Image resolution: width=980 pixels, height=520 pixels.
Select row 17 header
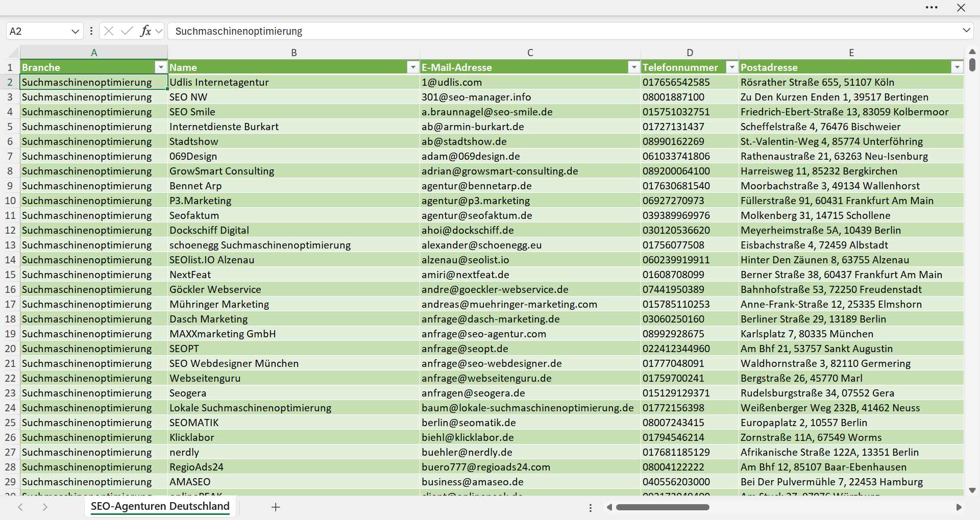click(x=10, y=304)
